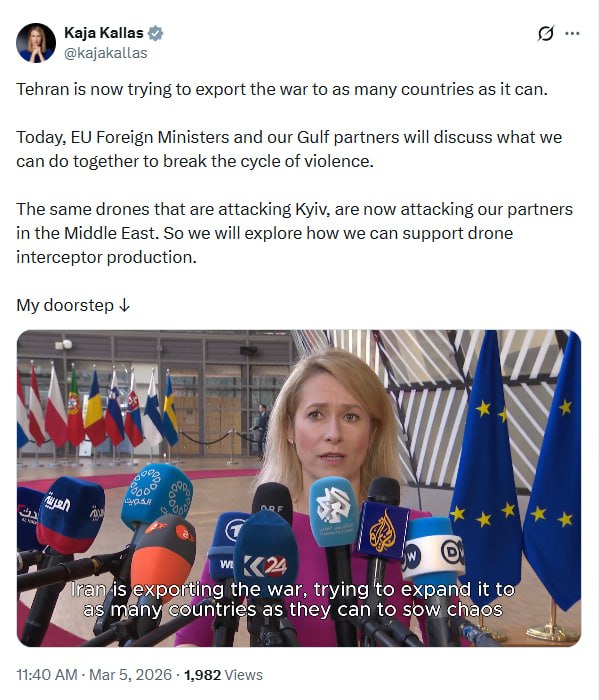Open the three-dot more options menu
The height and width of the screenshot is (700, 599).
pyautogui.click(x=572, y=33)
